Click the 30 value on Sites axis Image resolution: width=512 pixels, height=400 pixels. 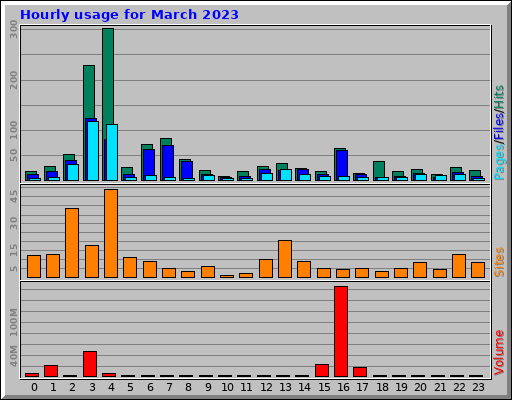14,223
